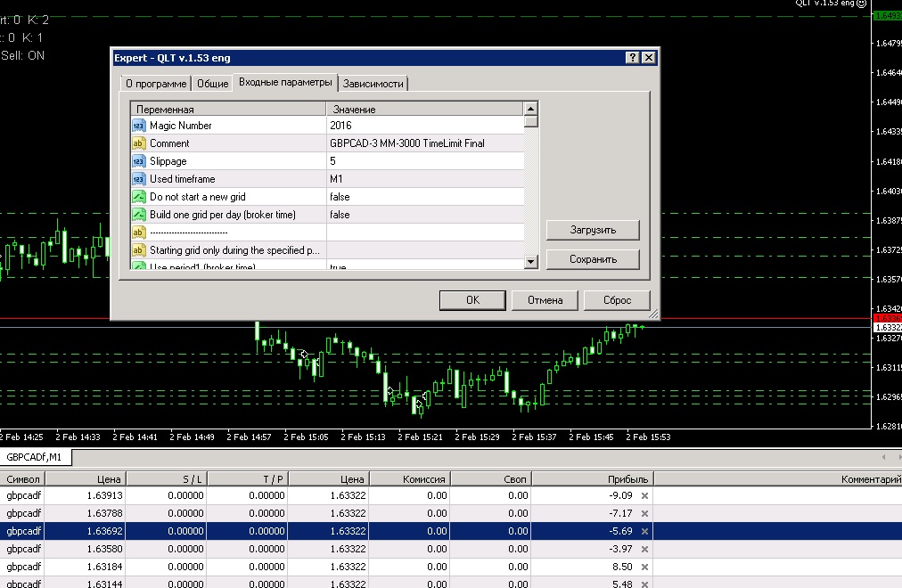Edit the Magic Number value 2016
Viewport: 902px width, 588px height.
pos(425,126)
